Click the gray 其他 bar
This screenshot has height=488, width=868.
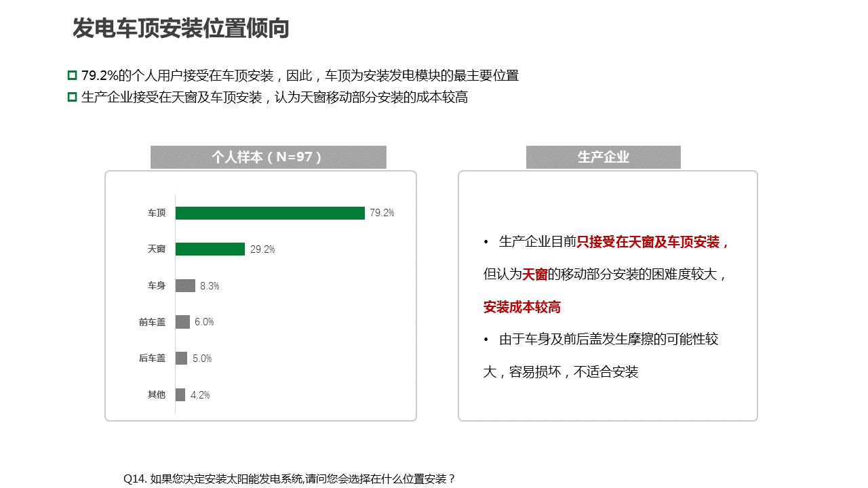pos(180,394)
